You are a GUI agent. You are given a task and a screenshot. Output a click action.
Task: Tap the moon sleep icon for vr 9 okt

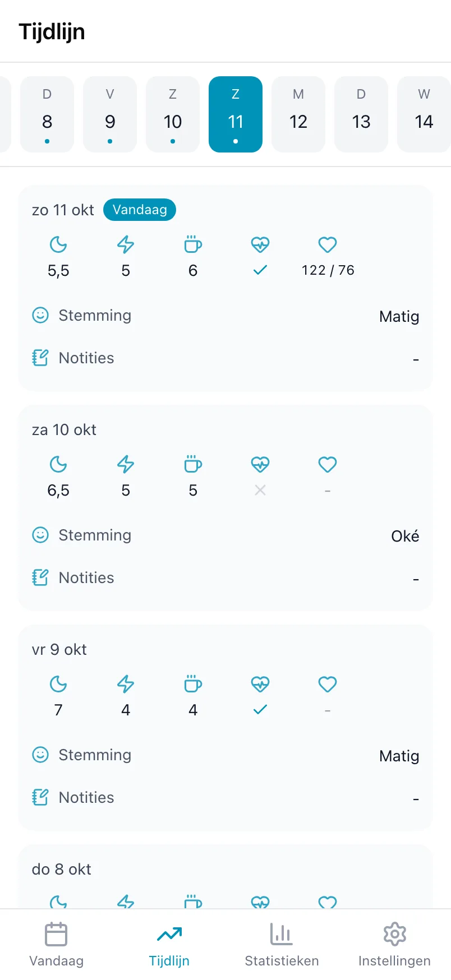(x=58, y=684)
